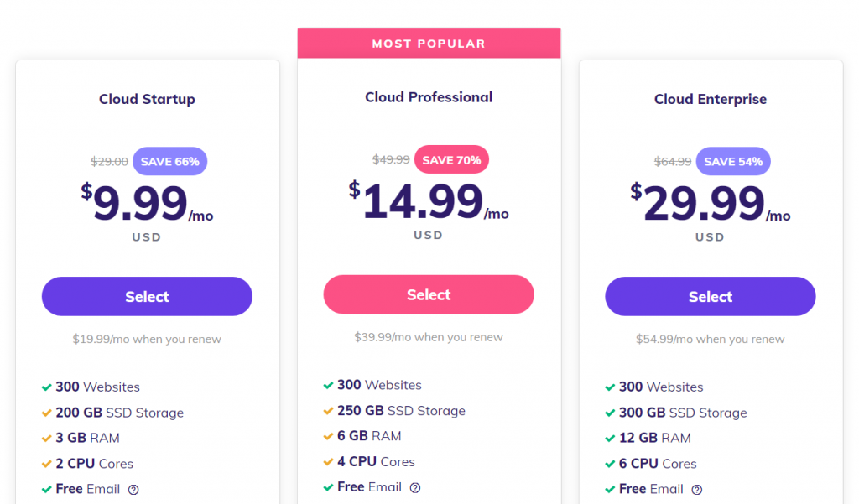This screenshot has width=859, height=504.
Task: Open Free Email info tooltip in Cloud Professional
Action: click(x=415, y=487)
